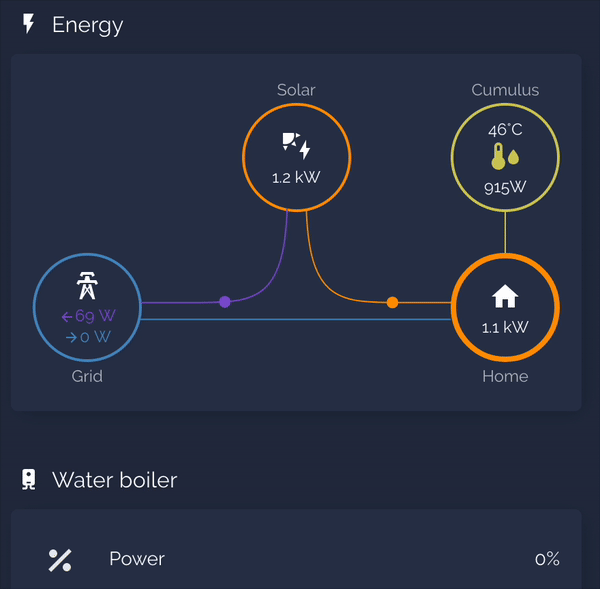600x589 pixels.
Task: Click the Cumulus 915W power value
Action: [505, 187]
